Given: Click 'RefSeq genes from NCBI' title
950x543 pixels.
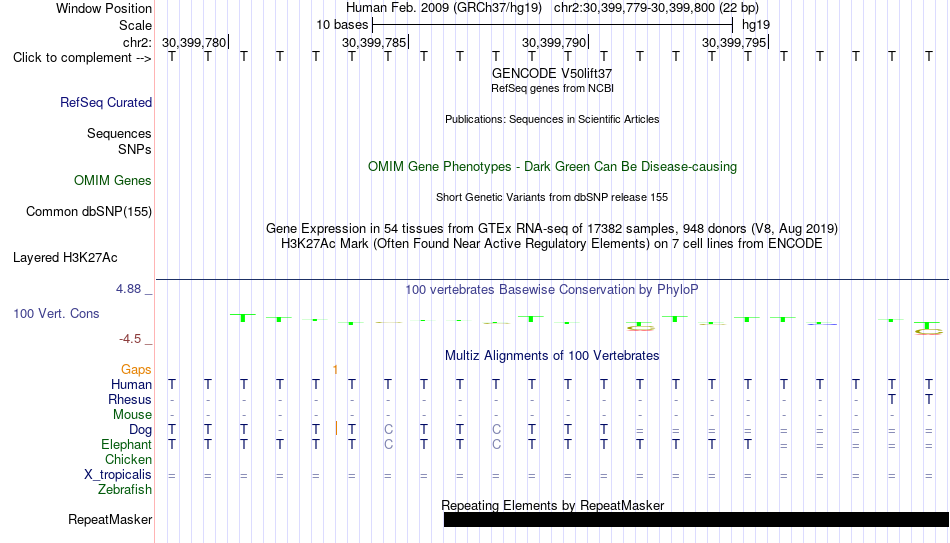Looking at the screenshot, I should click(x=552, y=88).
